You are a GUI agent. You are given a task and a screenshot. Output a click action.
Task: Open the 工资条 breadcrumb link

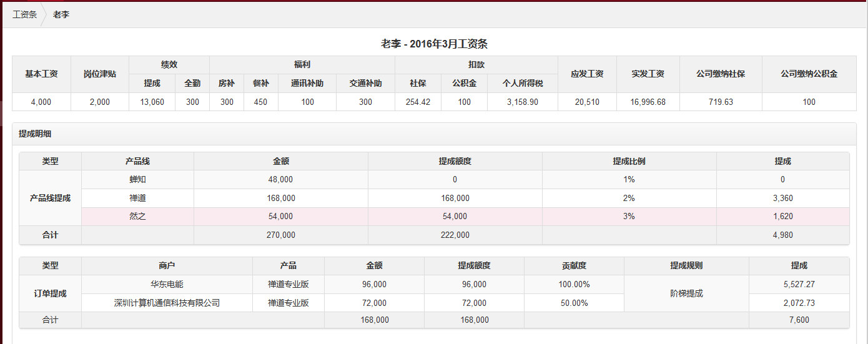24,14
